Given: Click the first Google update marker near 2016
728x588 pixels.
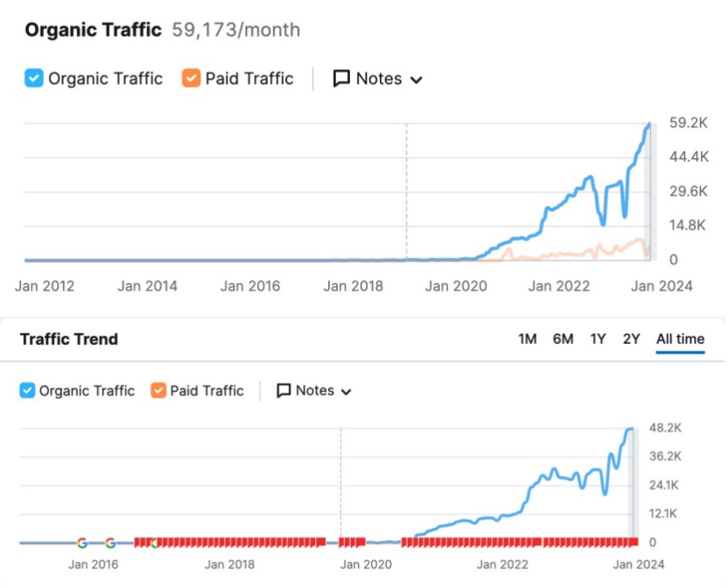Looking at the screenshot, I should point(82,542).
